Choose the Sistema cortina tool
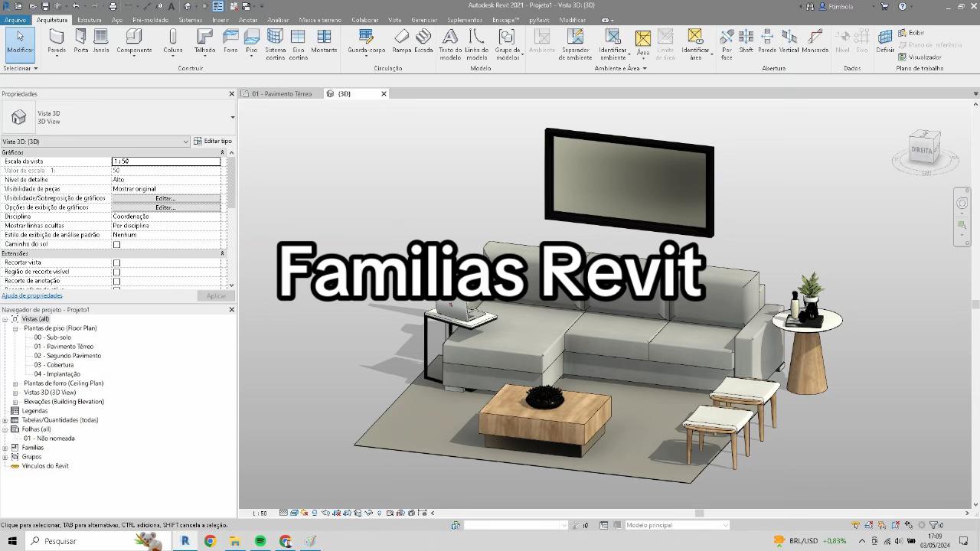The height and width of the screenshot is (551, 980). point(275,44)
